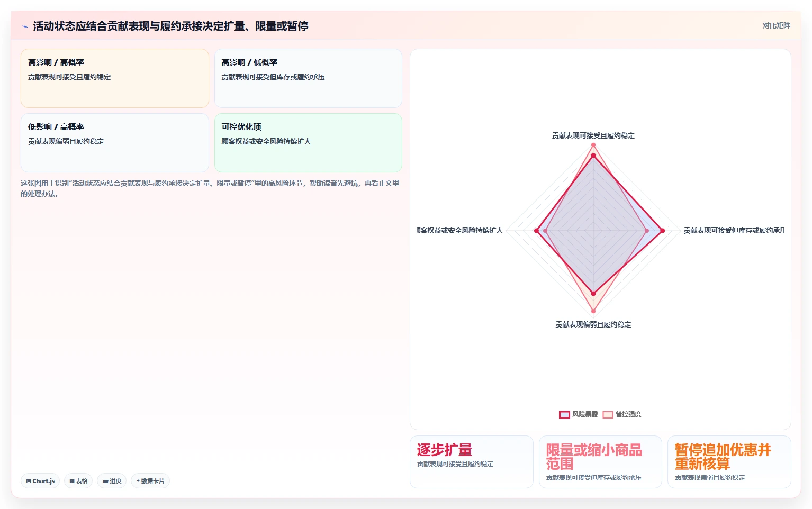Click the pink 管控强度 point on the right axis
The height and width of the screenshot is (509, 812).
point(647,231)
